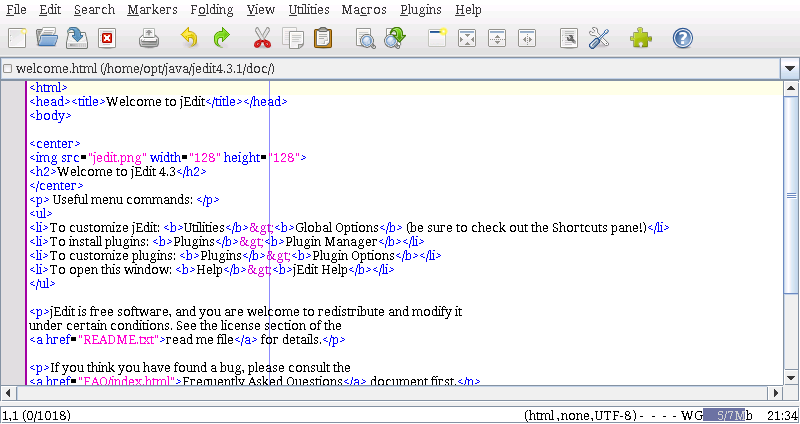Open the Folding menu
Image resolution: width=800 pixels, height=424 pixels.
click(x=211, y=10)
